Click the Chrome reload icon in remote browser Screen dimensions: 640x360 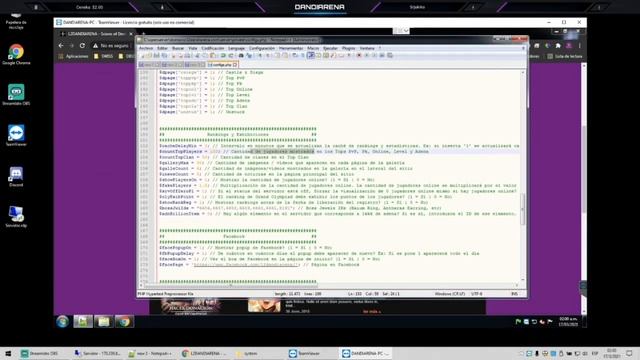pyautogui.click(x=82, y=46)
